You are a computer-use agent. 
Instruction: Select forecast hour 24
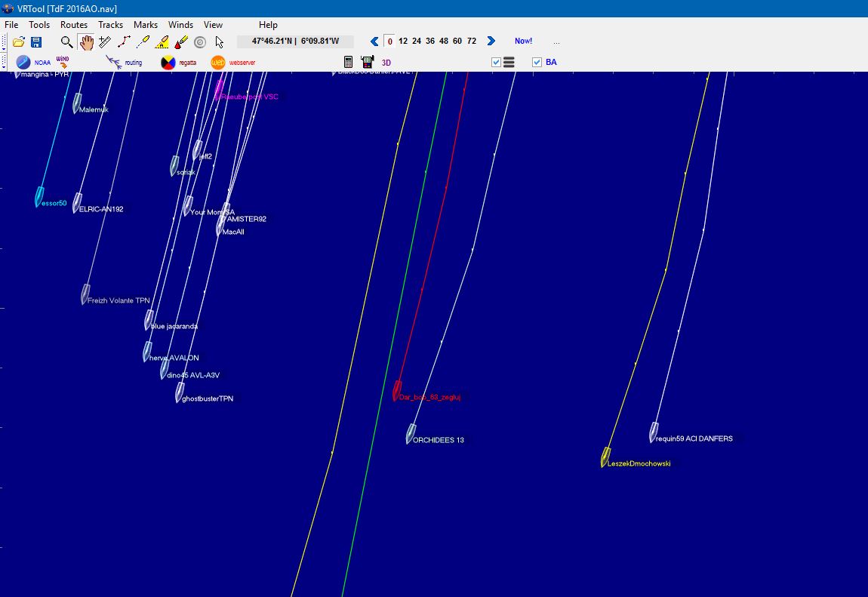click(x=417, y=41)
